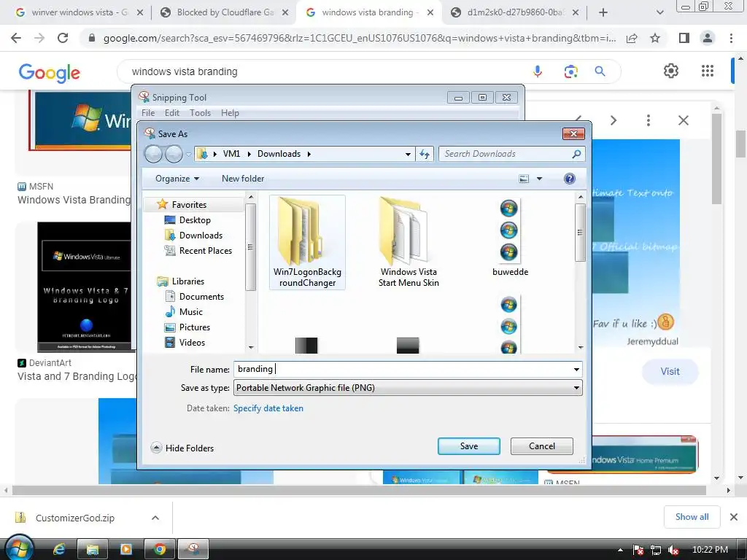Collapse folders with Hide Folders button
The width and height of the screenshot is (747, 560).
click(x=182, y=448)
